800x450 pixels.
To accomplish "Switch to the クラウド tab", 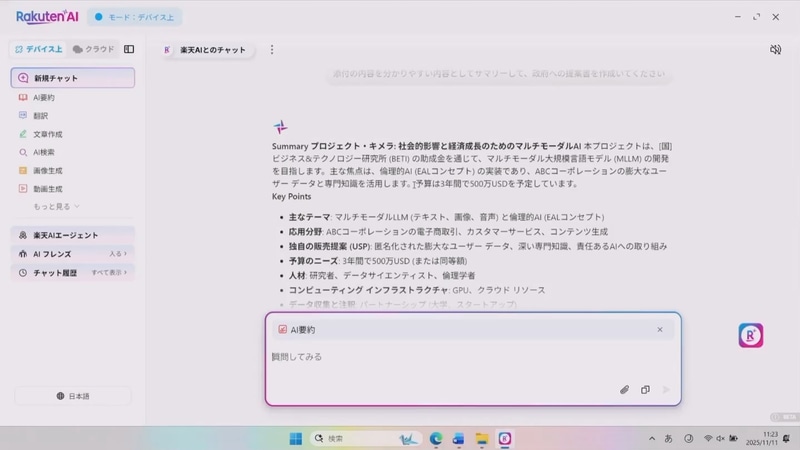I will click(x=93, y=49).
